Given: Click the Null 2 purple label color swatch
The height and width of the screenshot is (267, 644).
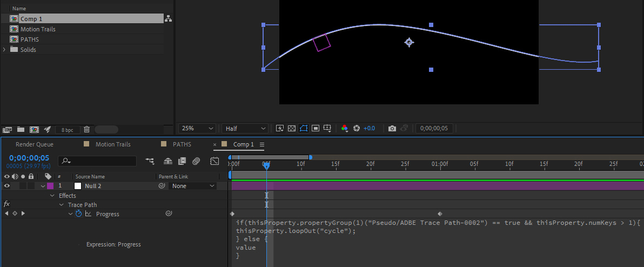Looking at the screenshot, I should point(50,186).
